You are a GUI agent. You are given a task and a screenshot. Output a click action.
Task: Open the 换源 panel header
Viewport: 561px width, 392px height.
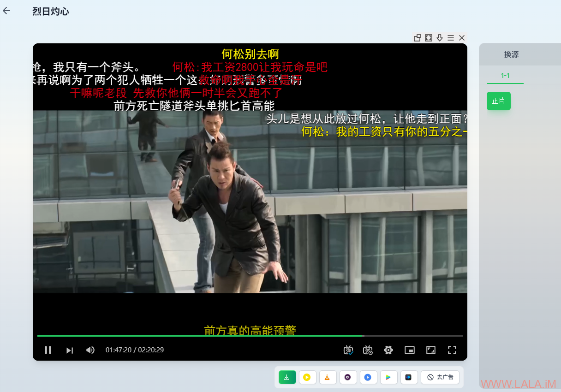pyautogui.click(x=511, y=54)
